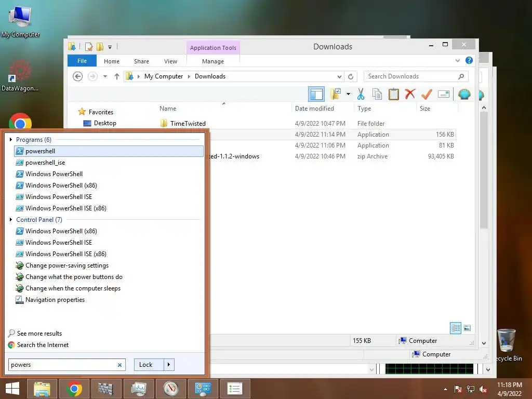Image resolution: width=532 pixels, height=399 pixels.
Task: Click the red X Delete icon
Action: pos(410,94)
